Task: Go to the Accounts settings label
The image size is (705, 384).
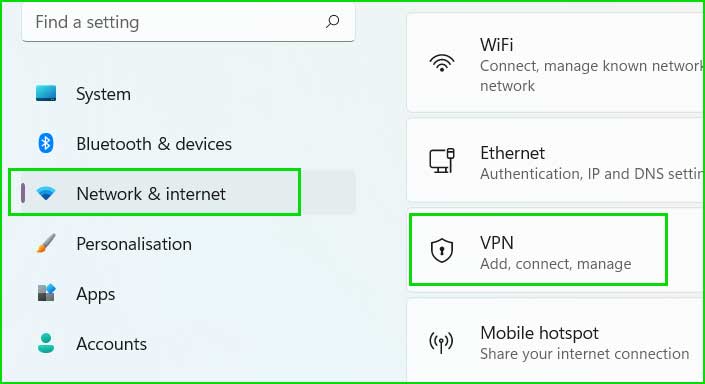Action: [x=112, y=344]
